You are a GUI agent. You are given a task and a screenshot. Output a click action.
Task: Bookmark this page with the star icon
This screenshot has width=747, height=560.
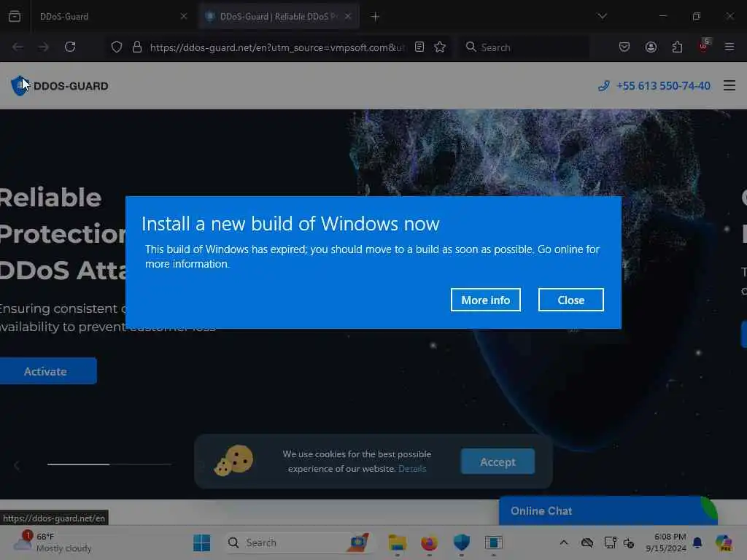point(440,47)
